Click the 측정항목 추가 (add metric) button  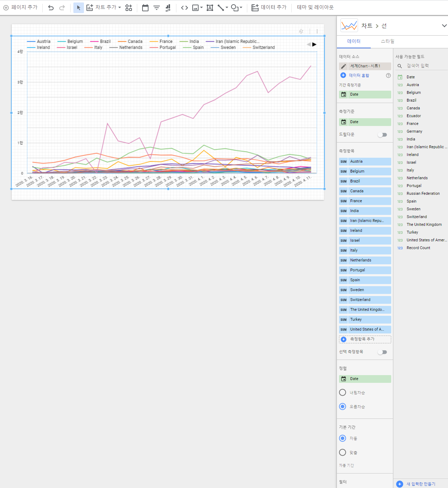365,339
